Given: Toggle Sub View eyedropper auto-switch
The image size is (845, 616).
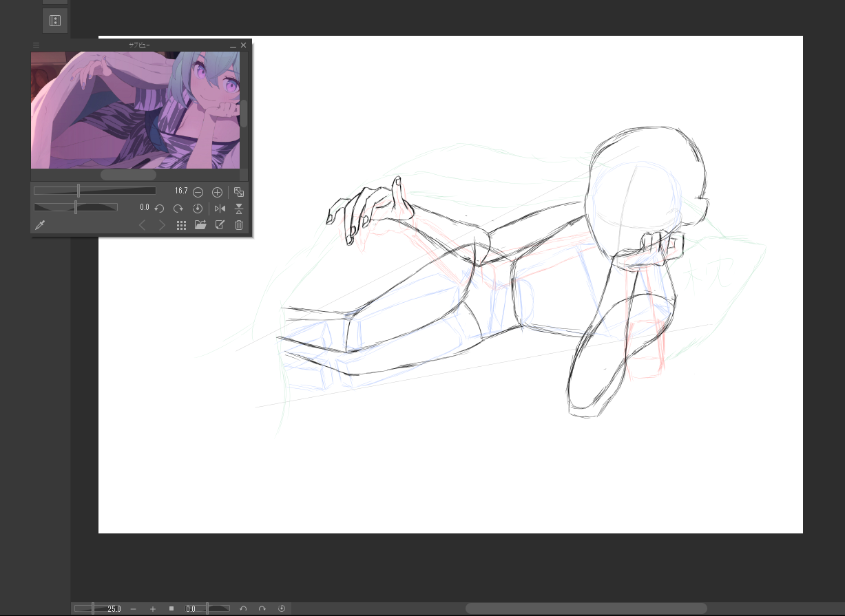Looking at the screenshot, I should point(40,225).
